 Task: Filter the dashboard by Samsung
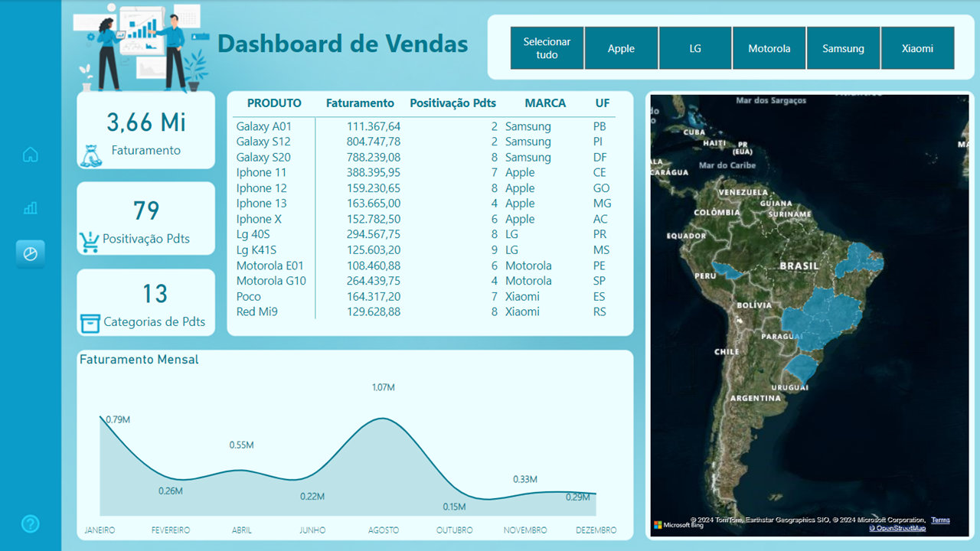click(843, 48)
